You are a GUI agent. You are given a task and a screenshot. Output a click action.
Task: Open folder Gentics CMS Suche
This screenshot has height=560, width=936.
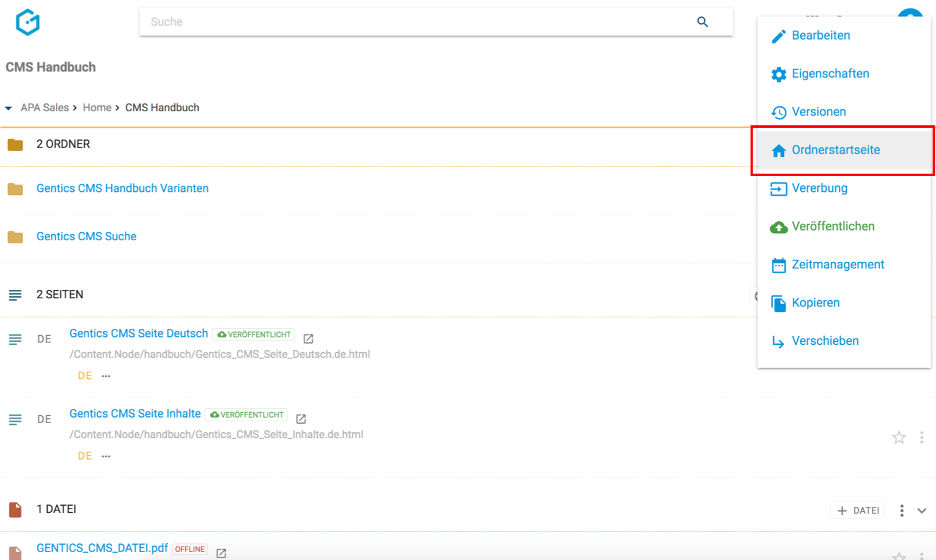click(86, 237)
